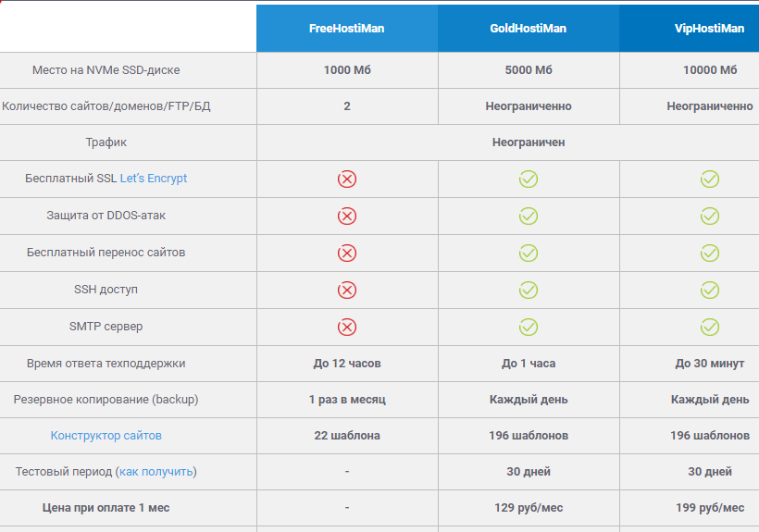Click the 129 руб/мес price cell
The image size is (759, 532).
click(x=529, y=508)
